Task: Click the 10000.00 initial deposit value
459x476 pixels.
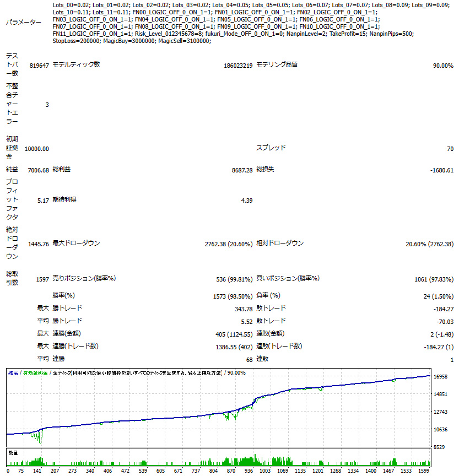Action: pyautogui.click(x=37, y=149)
